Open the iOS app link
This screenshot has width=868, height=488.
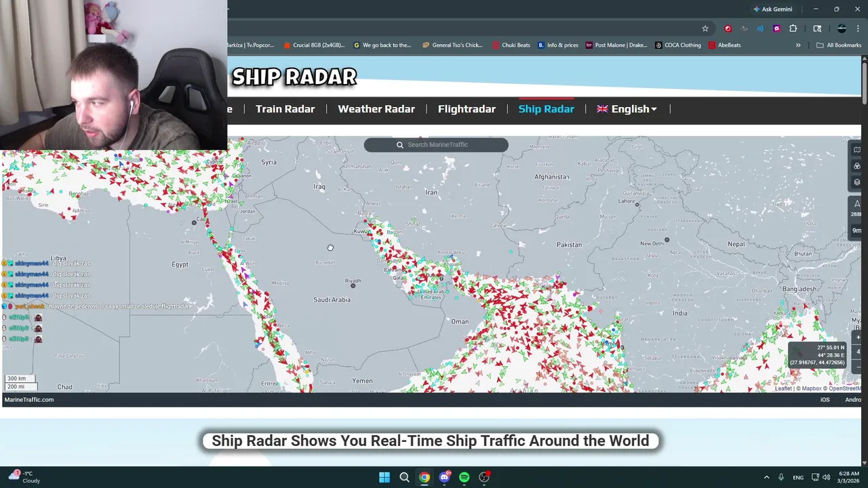click(x=825, y=400)
